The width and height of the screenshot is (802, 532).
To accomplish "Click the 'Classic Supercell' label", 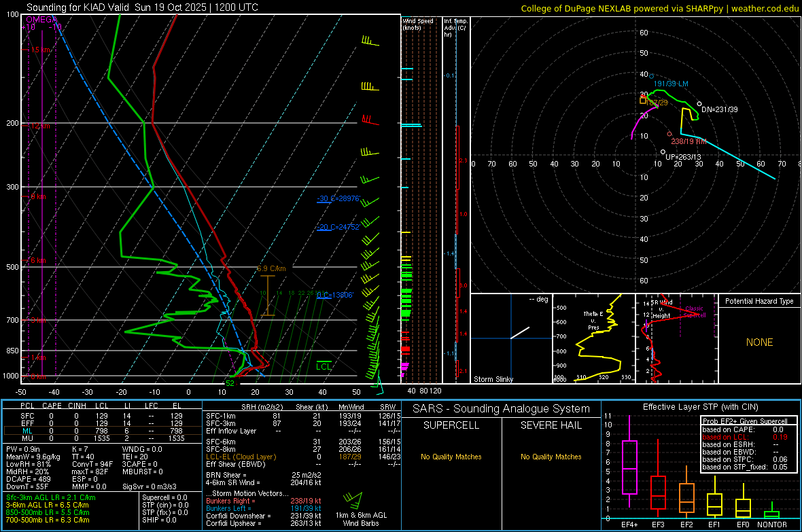I will click(x=695, y=312).
